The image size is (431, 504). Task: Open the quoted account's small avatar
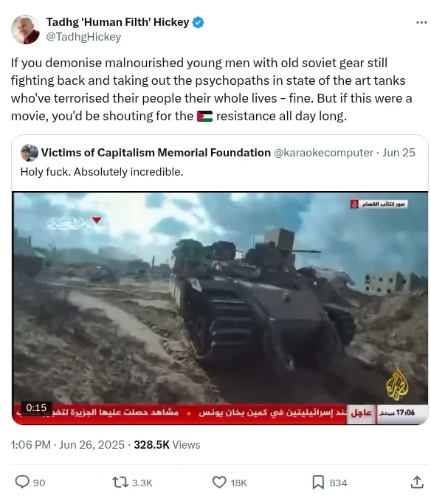30,153
